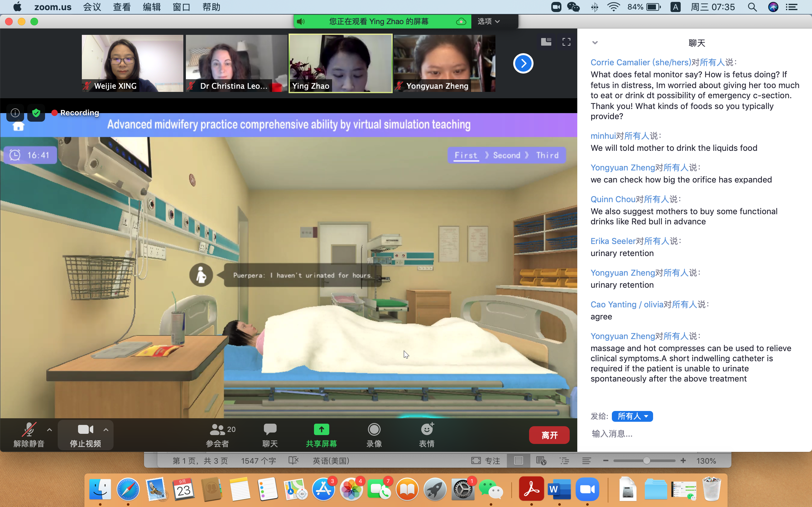The width and height of the screenshot is (812, 507).
Task: Show next participants with blue arrow
Action: point(523,63)
